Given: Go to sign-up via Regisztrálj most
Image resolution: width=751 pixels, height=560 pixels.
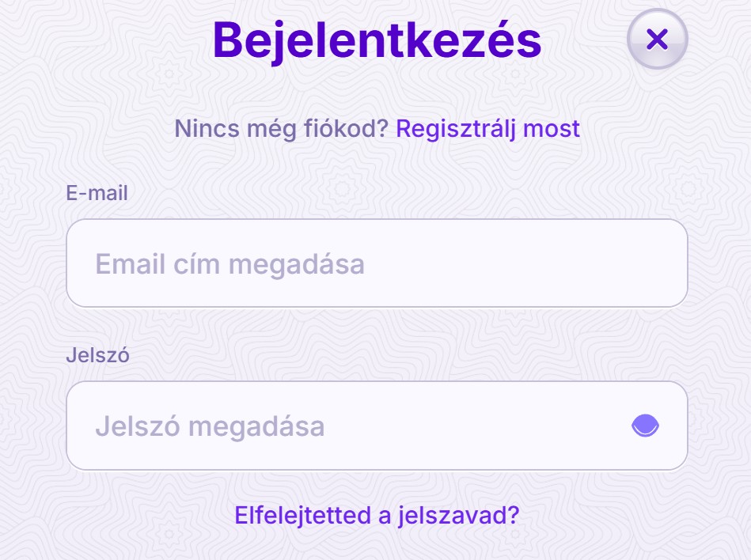Looking at the screenshot, I should tap(487, 129).
